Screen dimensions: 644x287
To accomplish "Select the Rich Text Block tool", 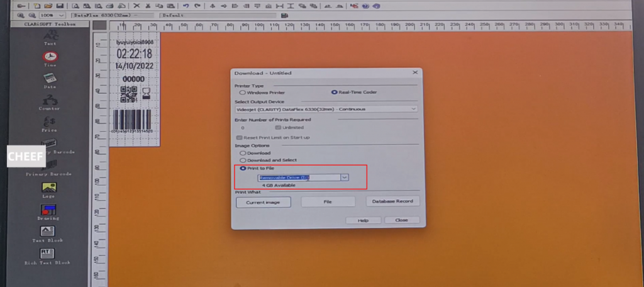I will coord(48,254).
